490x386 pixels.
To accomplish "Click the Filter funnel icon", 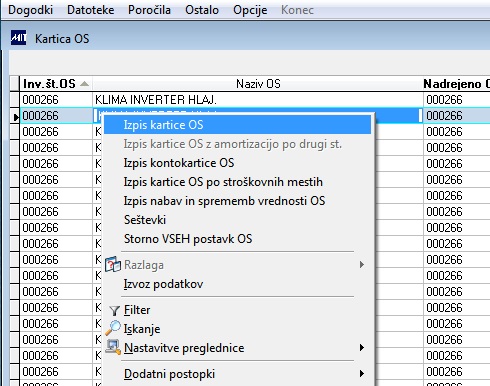I will pyautogui.click(x=114, y=311).
